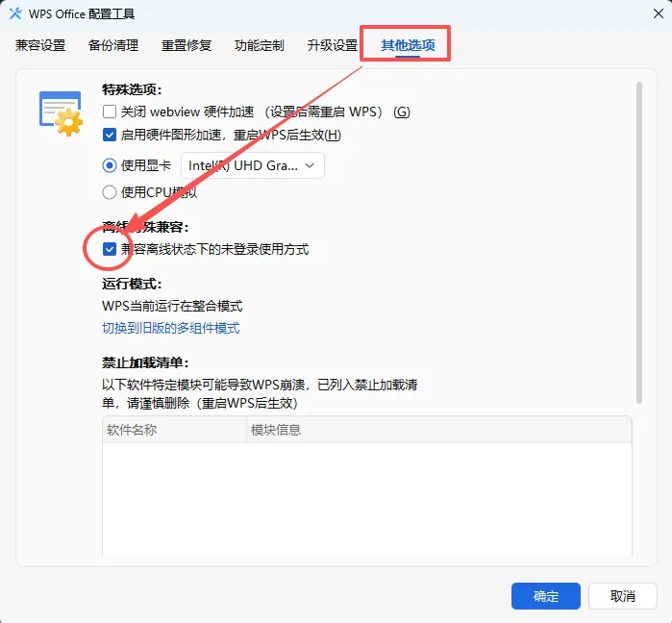This screenshot has height=623, width=672.
Task: Switch to the 备份清理 tab
Action: [x=113, y=45]
